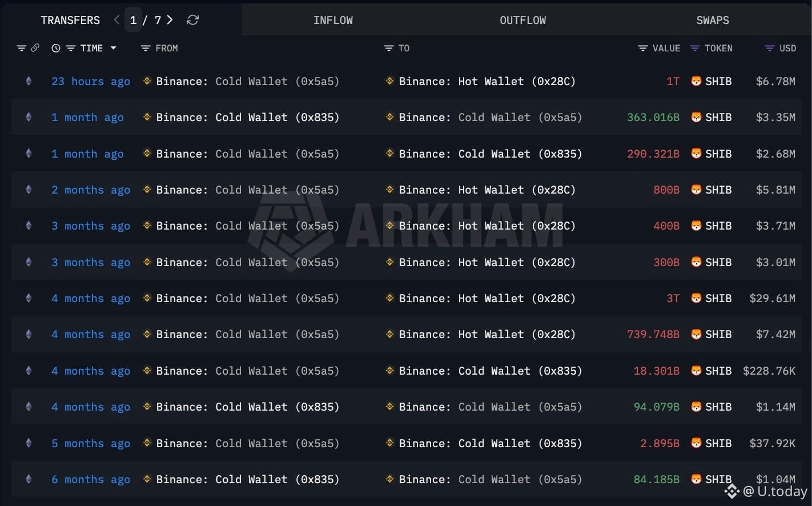Switch to the INFLOW tab
Image resolution: width=812 pixels, height=506 pixels.
click(x=333, y=20)
